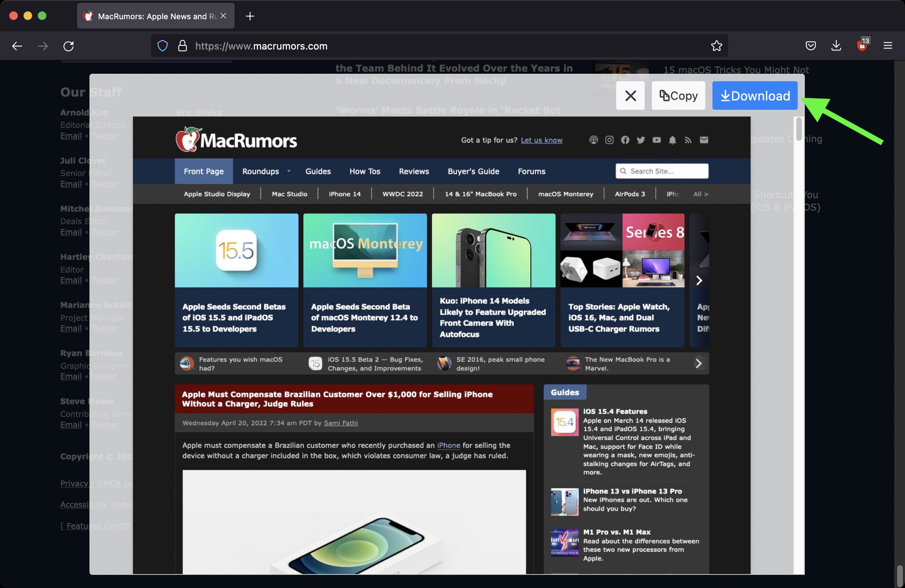Open the Guides navigation item
905x588 pixels.
tap(318, 171)
